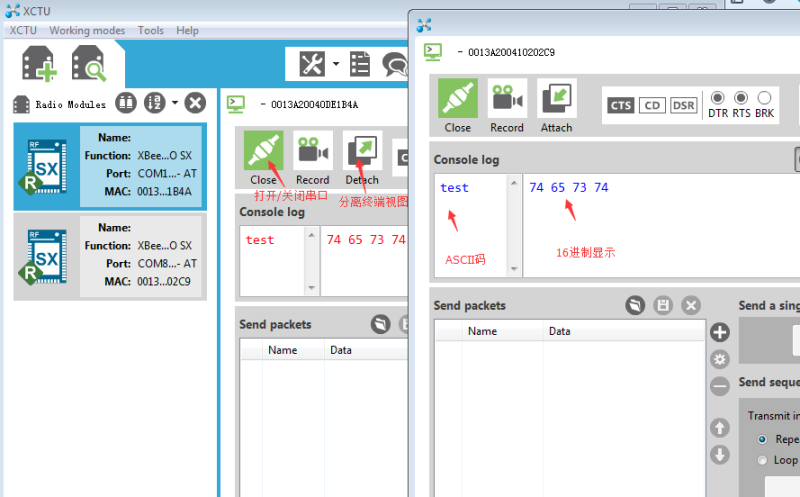Open the sort options dropdown arrow
800x497 pixels.
(174, 103)
